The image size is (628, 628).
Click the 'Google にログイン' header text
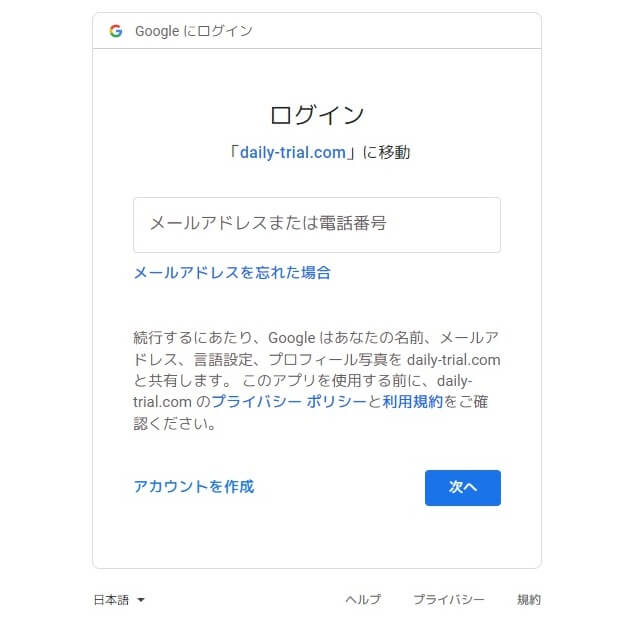[193, 31]
